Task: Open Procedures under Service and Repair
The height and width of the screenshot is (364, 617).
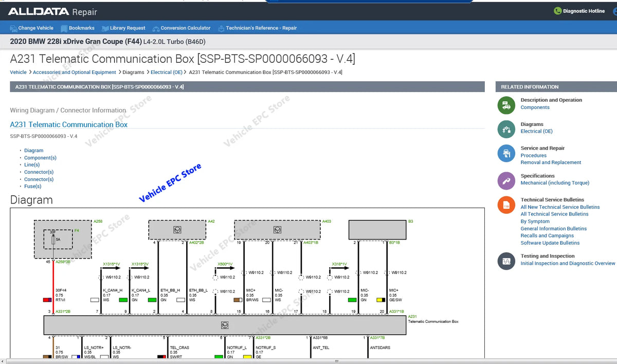Action: point(534,155)
